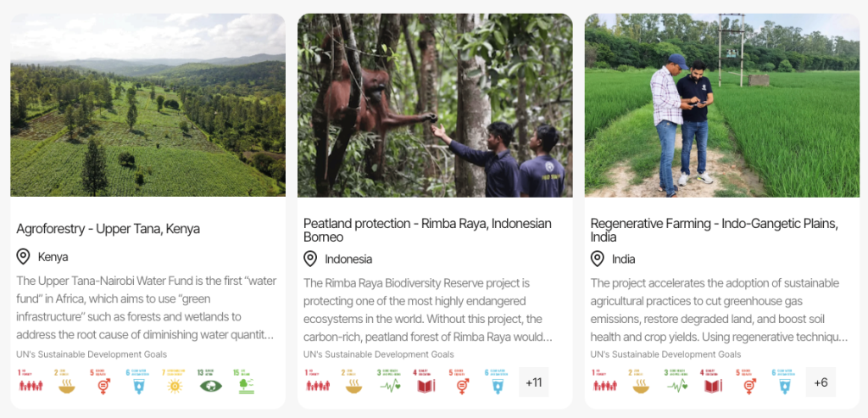Select the Affordable Clean Energy sun icon
Screen dimensions: 868x418
[x=175, y=382]
